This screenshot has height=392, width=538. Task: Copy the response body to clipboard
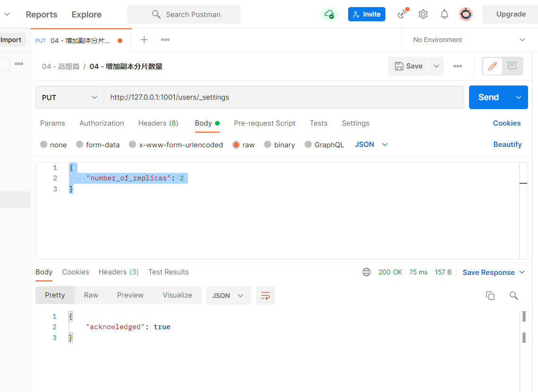click(x=490, y=296)
